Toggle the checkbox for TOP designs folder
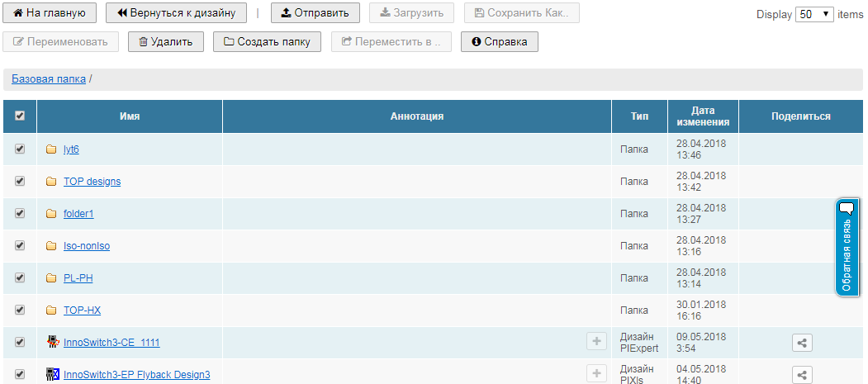This screenshot has width=868, height=384. (20, 181)
